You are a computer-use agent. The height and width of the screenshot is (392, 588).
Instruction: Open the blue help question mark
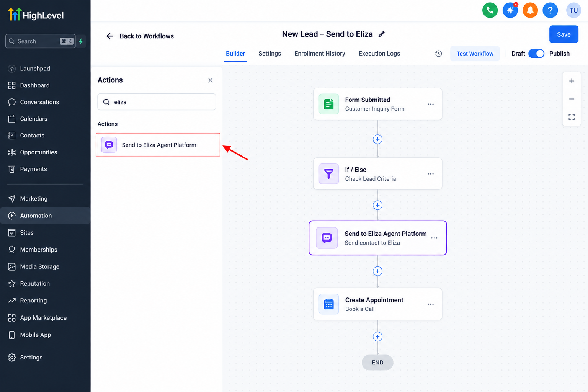550,10
